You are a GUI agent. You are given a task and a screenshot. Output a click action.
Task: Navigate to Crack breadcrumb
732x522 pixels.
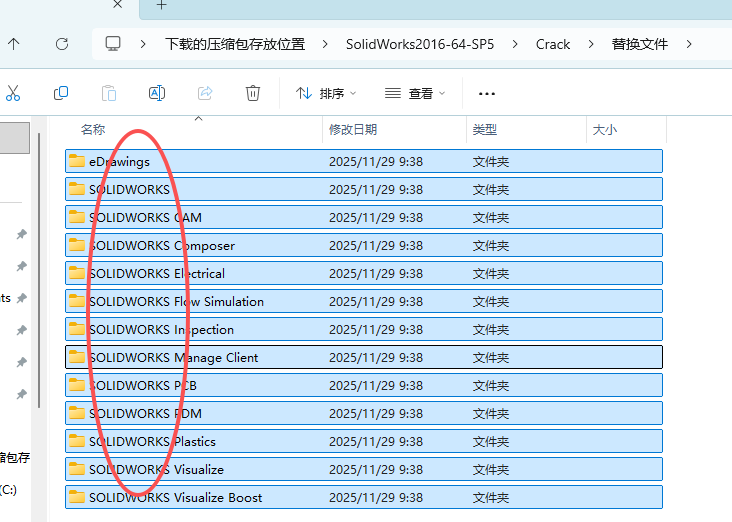pos(553,44)
